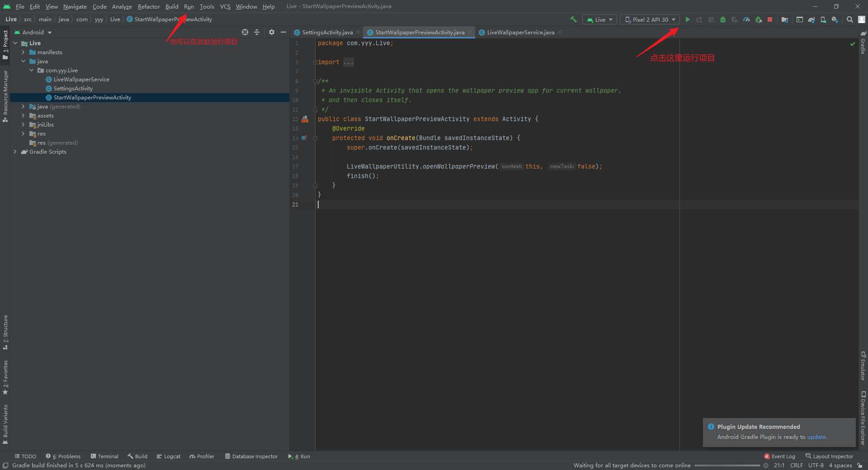Image resolution: width=868 pixels, height=470 pixels.
Task: Attach debugger to Android process icon
Action: tap(758, 19)
